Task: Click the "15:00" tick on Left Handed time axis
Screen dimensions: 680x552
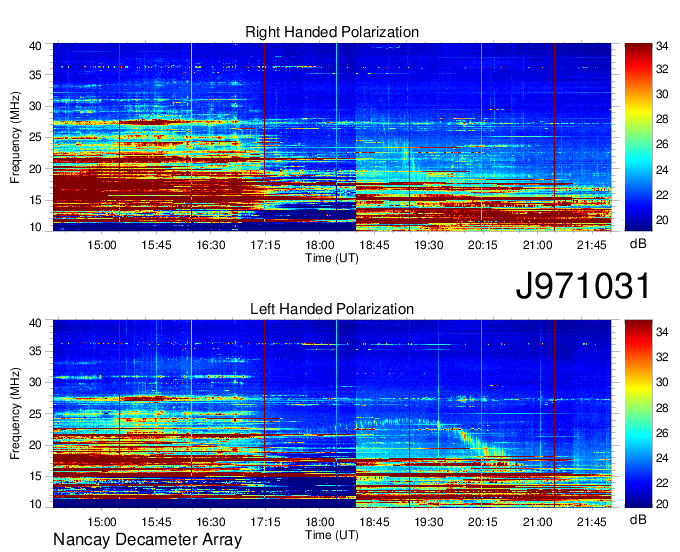Action: [101, 522]
